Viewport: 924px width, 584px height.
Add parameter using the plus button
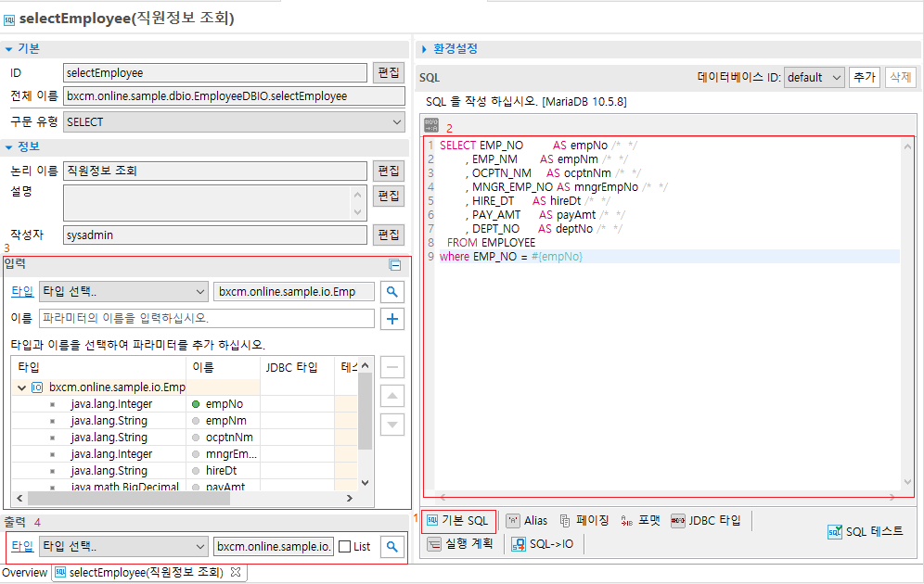392,319
